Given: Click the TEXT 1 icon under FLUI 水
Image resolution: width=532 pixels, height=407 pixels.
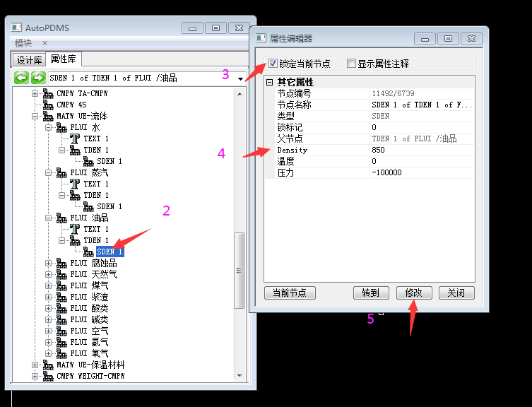Looking at the screenshot, I should 75,138.
